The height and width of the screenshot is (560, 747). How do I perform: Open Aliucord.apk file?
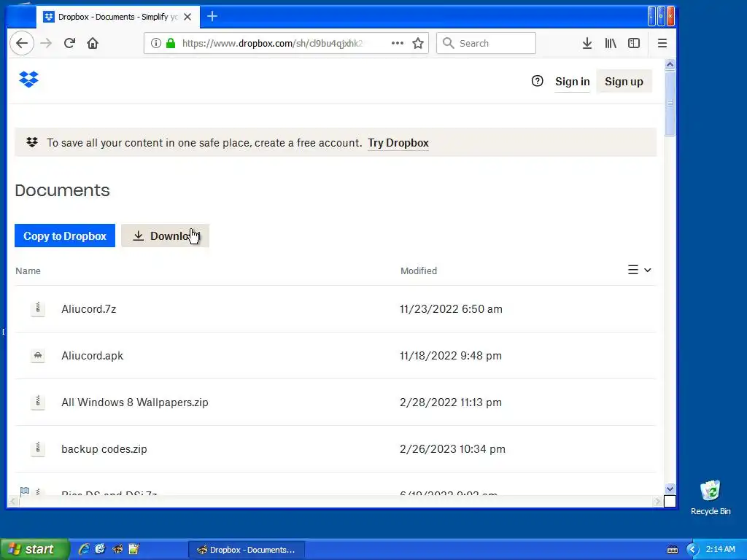pos(93,356)
